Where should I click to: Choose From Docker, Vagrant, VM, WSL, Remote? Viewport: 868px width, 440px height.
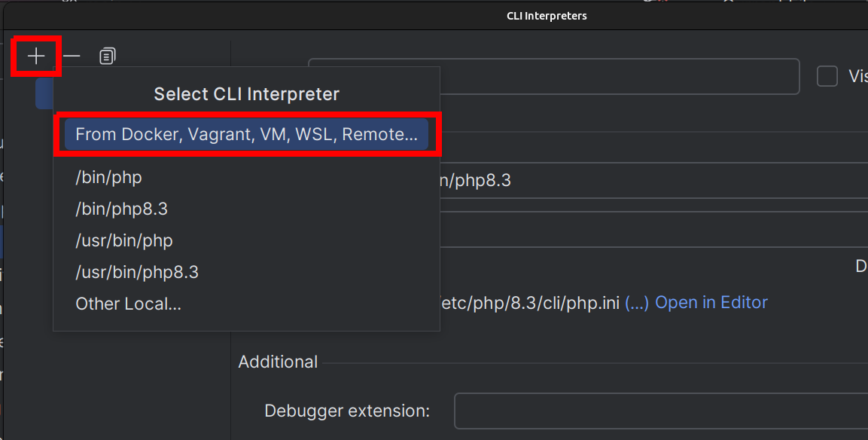[x=246, y=135]
